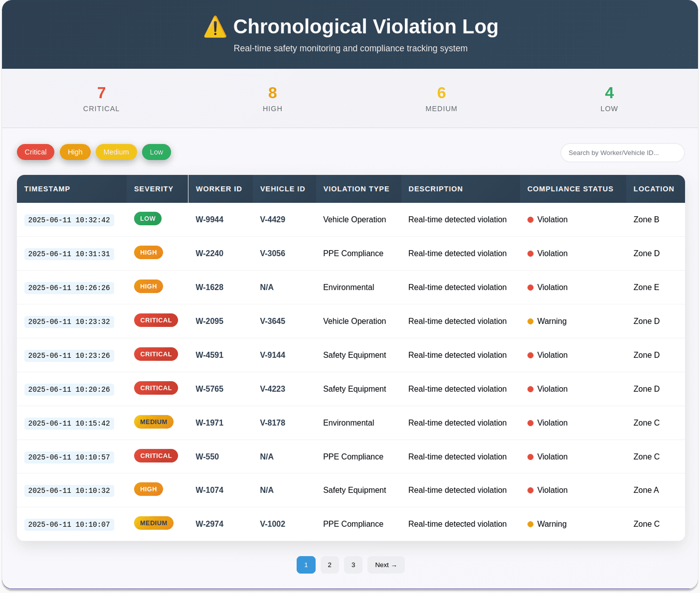This screenshot has height=593, width=700.
Task: Select timestamp 2025-06-11 10:31:31
Action: (69, 254)
